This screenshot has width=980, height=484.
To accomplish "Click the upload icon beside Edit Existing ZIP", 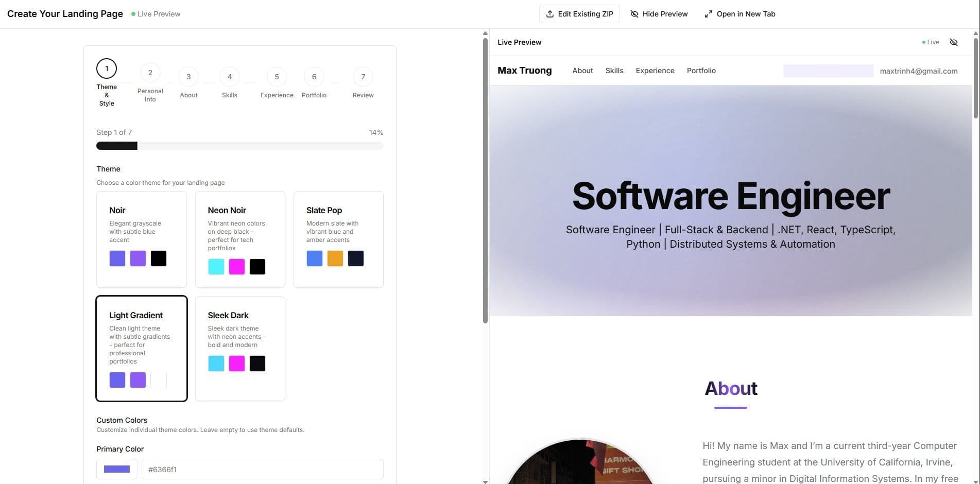I will [550, 14].
